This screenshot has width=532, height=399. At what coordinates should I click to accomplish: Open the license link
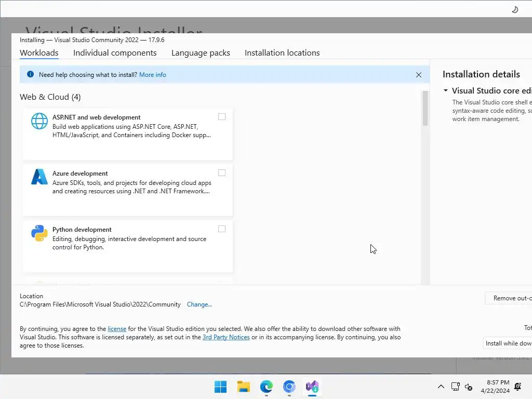(x=117, y=329)
